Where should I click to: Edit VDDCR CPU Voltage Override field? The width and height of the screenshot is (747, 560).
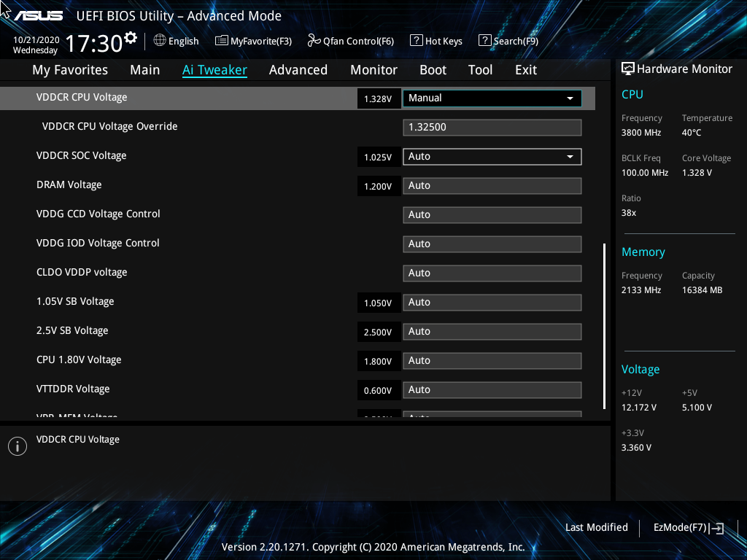click(492, 128)
